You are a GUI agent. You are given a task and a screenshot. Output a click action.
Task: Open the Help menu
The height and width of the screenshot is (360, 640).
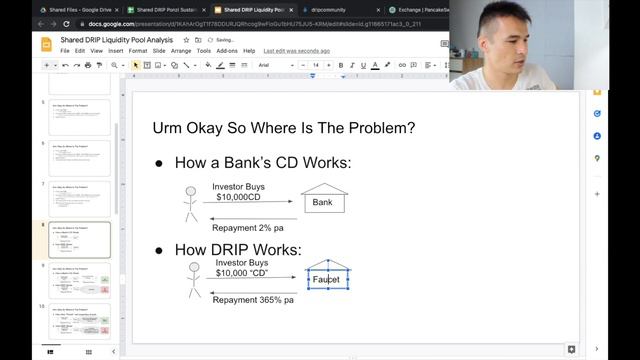tap(249, 51)
